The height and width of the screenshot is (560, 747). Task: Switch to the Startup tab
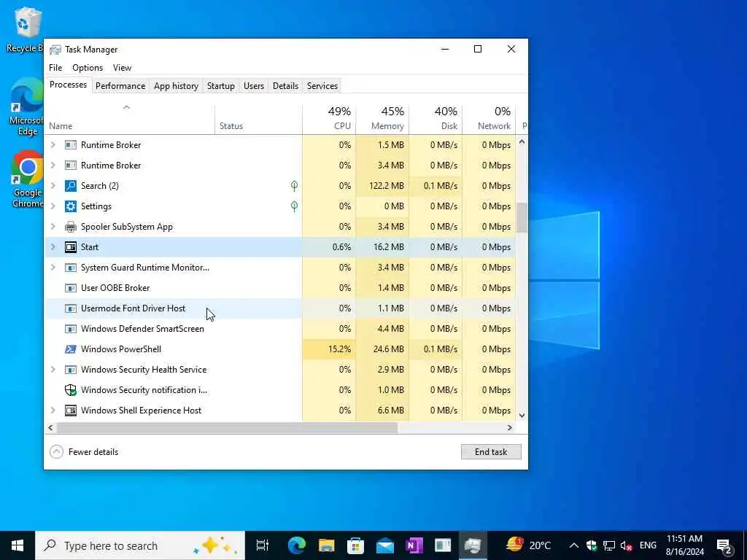[220, 86]
